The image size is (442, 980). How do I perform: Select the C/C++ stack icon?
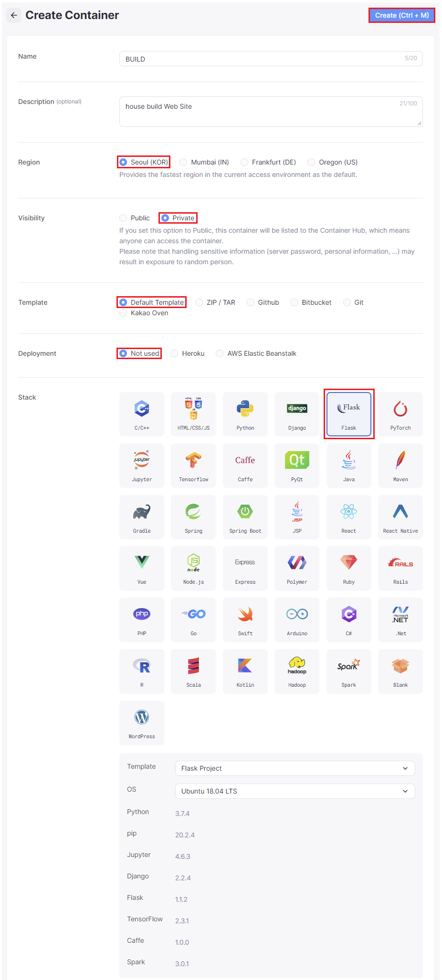pos(142,414)
